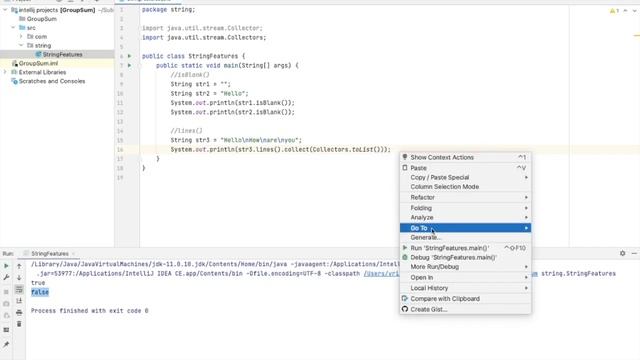Select Create Gist... menu entry
Image resolution: width=640 pixels, height=360 pixels.
tap(465, 309)
